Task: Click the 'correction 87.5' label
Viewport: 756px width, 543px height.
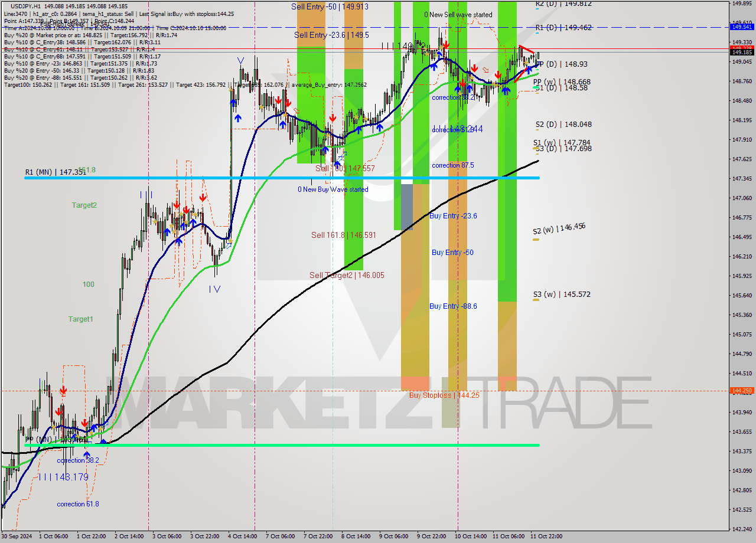Action: click(453, 165)
